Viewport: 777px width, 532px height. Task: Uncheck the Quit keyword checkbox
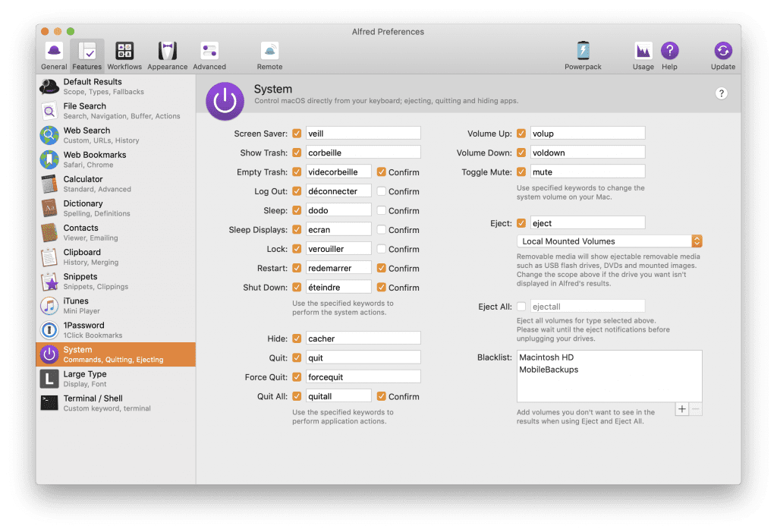pyautogui.click(x=297, y=357)
